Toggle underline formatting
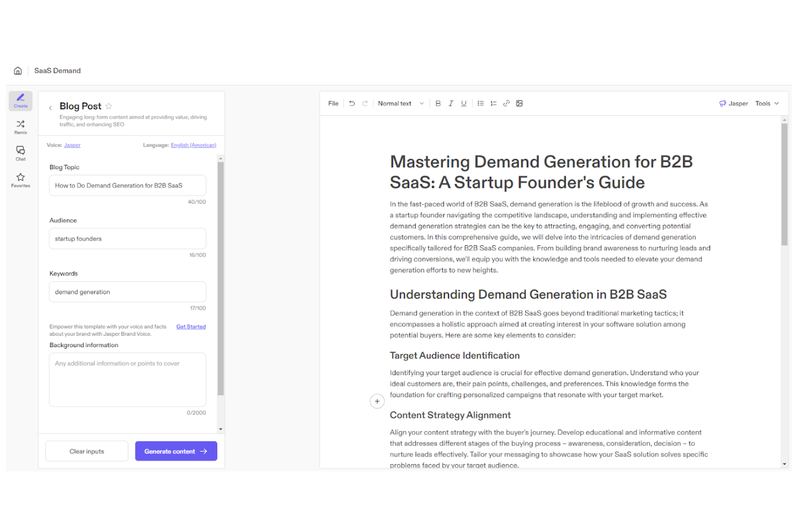 coord(464,103)
